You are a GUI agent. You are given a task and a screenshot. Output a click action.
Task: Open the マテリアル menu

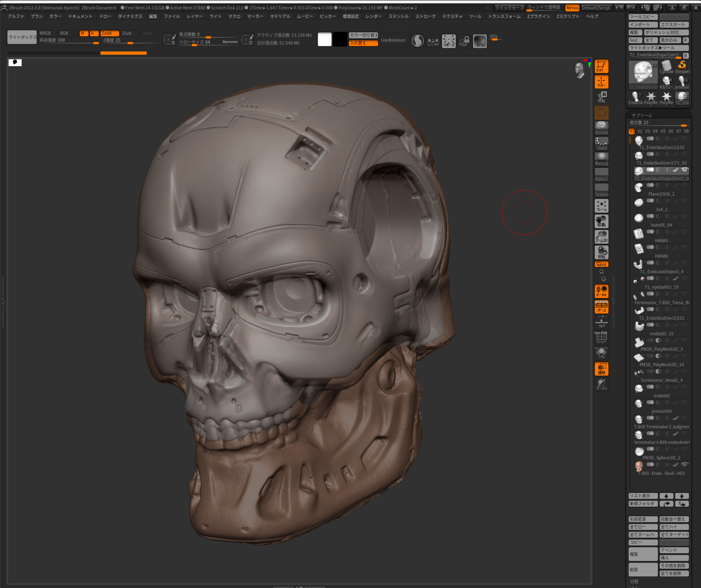280,16
